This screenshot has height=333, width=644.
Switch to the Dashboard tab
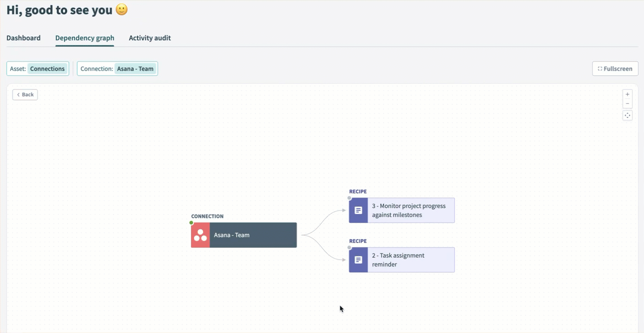point(23,38)
